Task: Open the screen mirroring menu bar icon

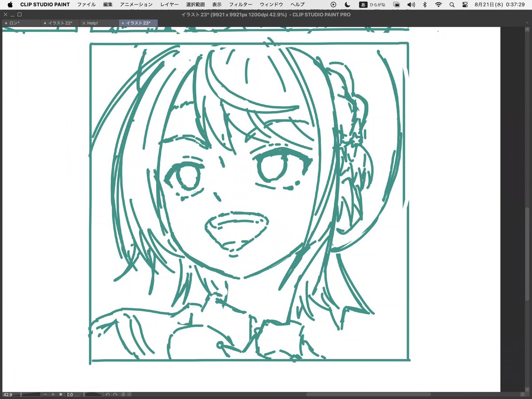Action: click(x=396, y=4)
